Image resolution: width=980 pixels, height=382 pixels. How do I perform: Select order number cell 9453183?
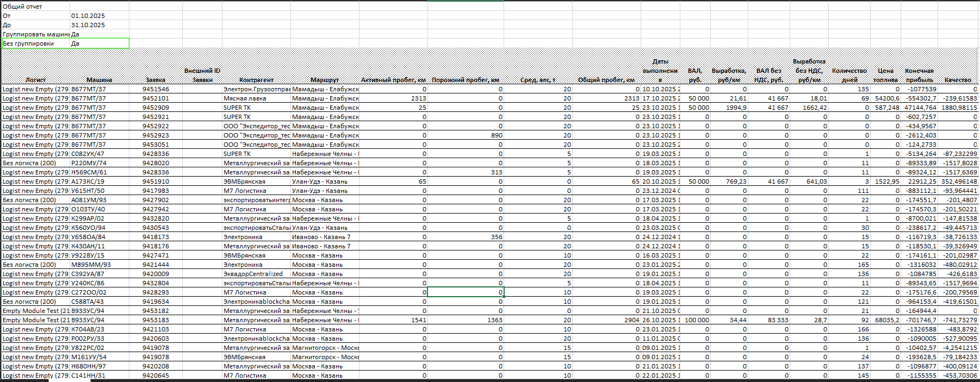156,320
